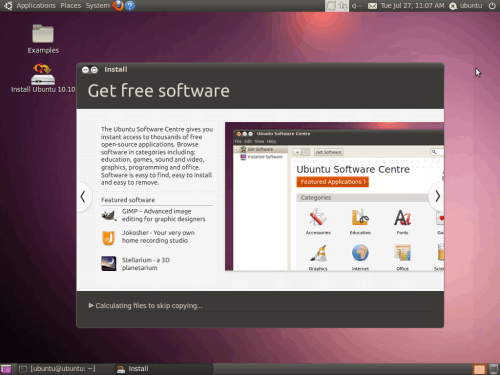Click the back arrow in Software Centre slide

coord(297,152)
